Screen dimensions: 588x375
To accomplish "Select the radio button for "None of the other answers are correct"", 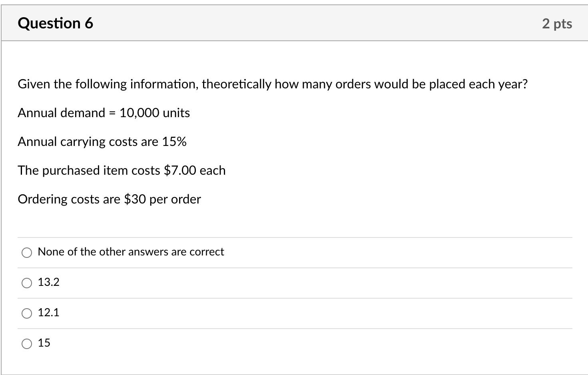I will (26, 252).
